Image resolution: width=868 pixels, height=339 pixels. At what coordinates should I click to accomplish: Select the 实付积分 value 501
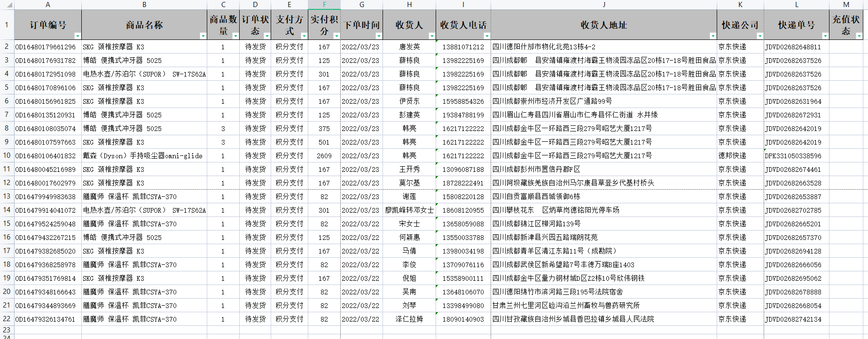(324, 142)
